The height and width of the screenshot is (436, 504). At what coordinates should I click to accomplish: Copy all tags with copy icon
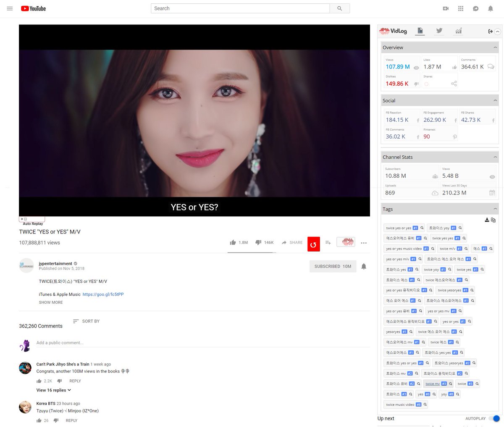point(493,220)
